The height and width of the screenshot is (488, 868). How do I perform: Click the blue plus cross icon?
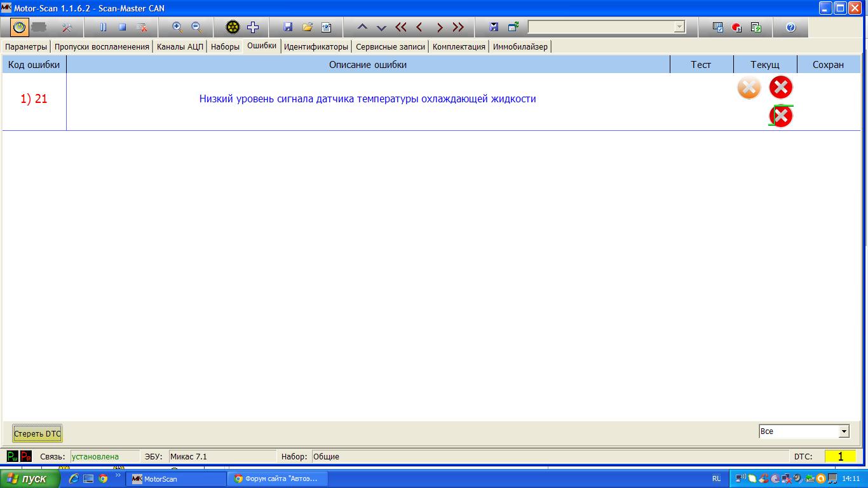click(253, 27)
